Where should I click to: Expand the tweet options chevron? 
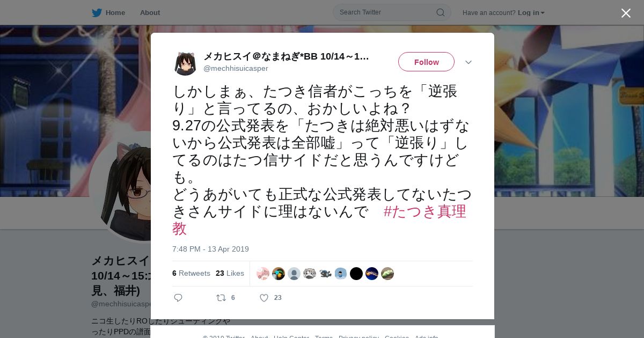469,62
